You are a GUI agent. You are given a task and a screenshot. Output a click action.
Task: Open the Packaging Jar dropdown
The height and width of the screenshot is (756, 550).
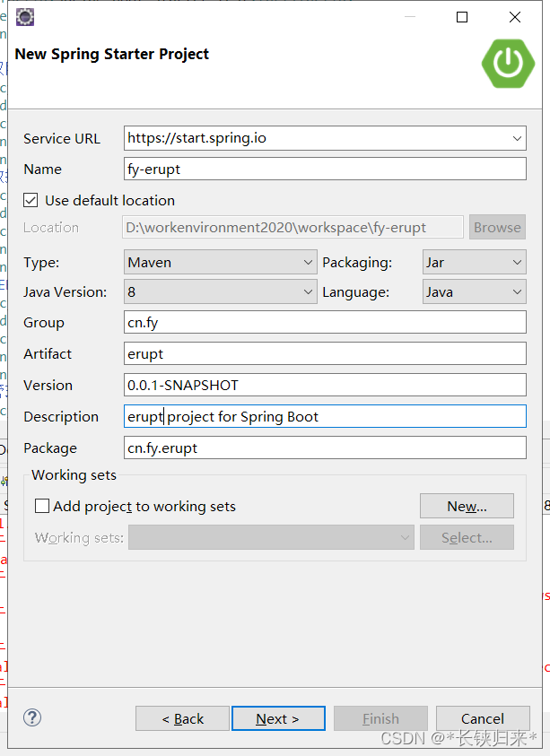click(x=475, y=262)
